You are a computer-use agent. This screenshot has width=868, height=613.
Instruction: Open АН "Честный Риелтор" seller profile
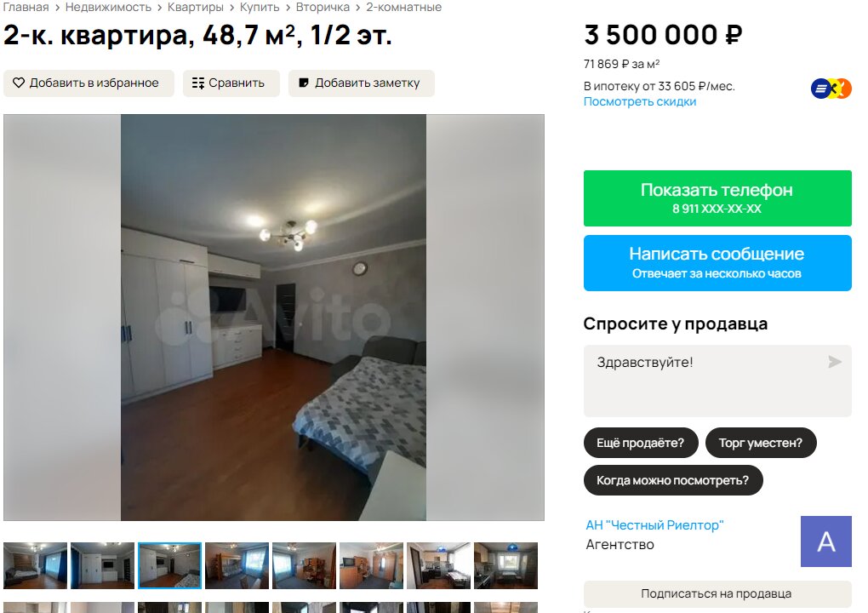tap(655, 525)
